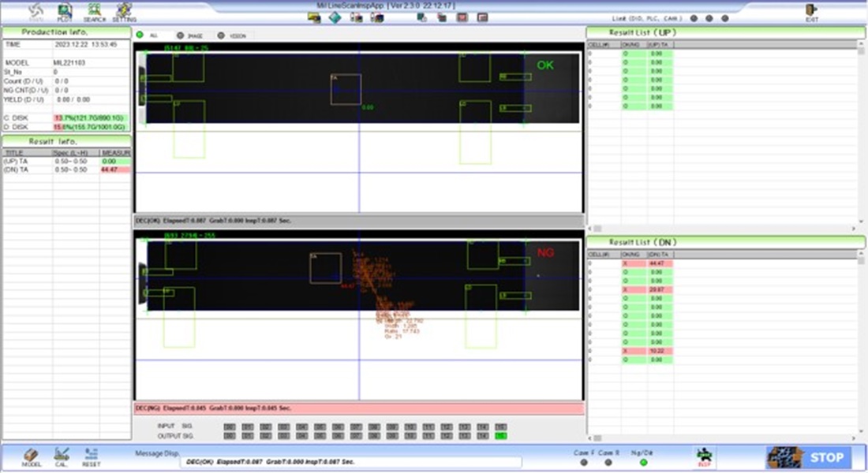The image size is (868, 473).
Task: Select the IMAGE view radio option
Action: pyautogui.click(x=181, y=35)
